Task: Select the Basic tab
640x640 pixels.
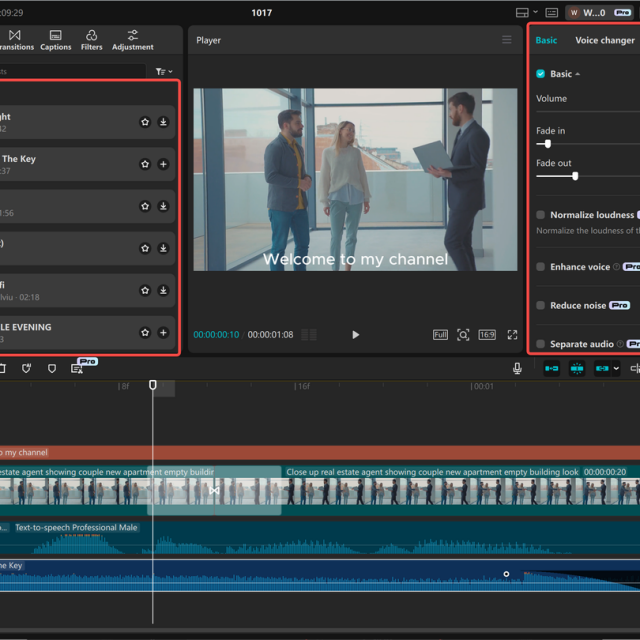Action: click(546, 40)
